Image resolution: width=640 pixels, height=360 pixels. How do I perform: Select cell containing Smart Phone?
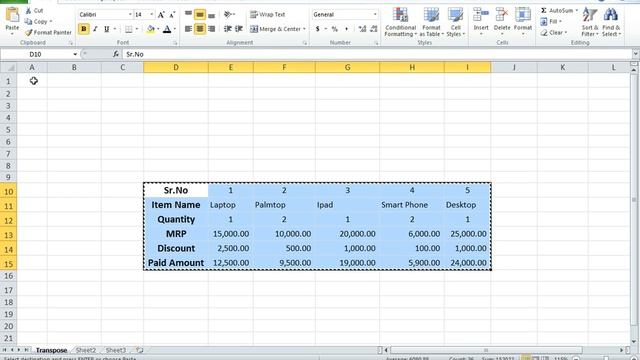point(411,205)
